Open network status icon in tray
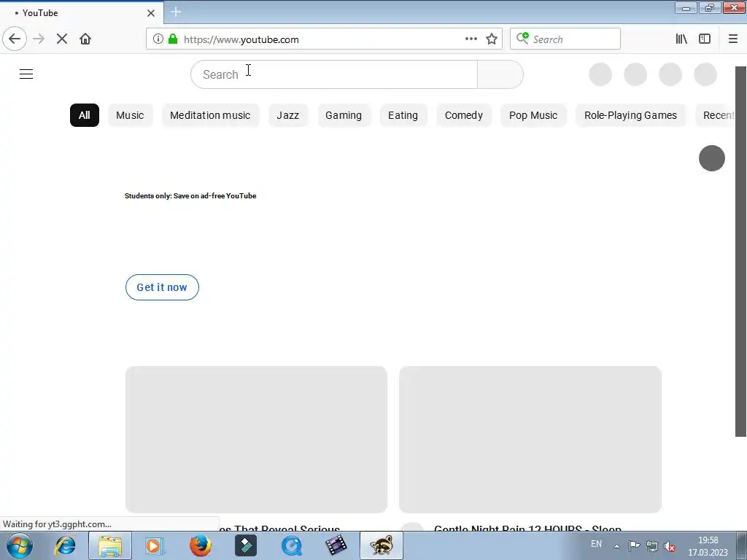This screenshot has width=747, height=560. tap(651, 546)
